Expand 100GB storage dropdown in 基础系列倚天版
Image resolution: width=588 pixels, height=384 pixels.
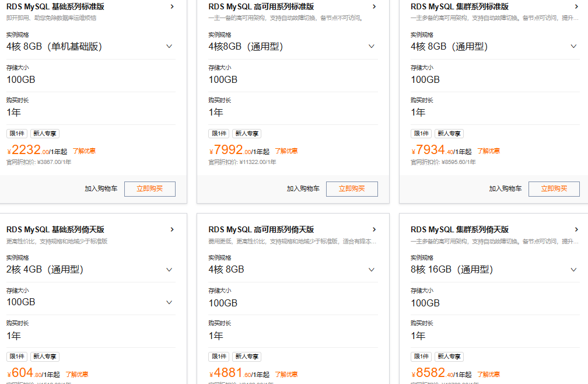click(169, 302)
